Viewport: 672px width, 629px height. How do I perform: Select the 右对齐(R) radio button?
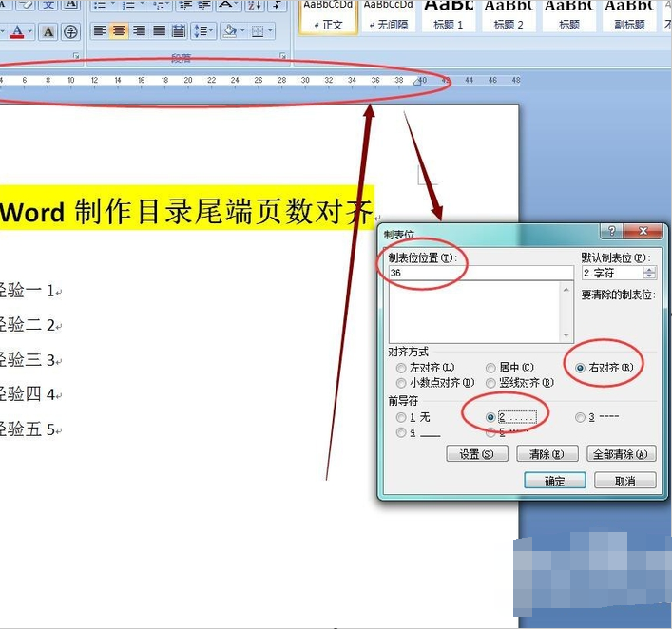580,368
